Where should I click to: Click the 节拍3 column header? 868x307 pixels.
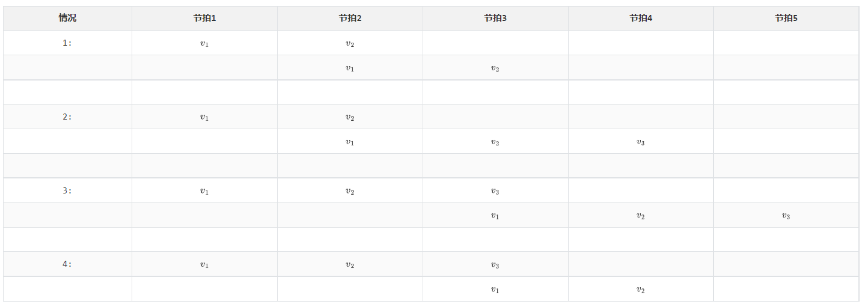tap(495, 18)
